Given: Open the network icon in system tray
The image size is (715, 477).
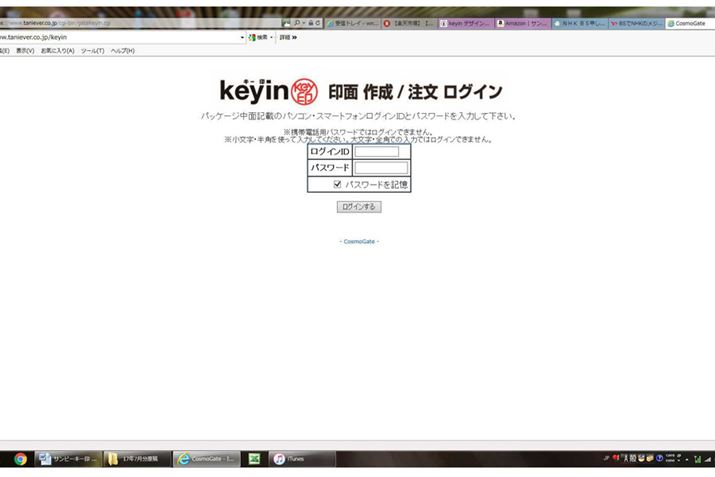Looking at the screenshot, I should pos(708,459).
